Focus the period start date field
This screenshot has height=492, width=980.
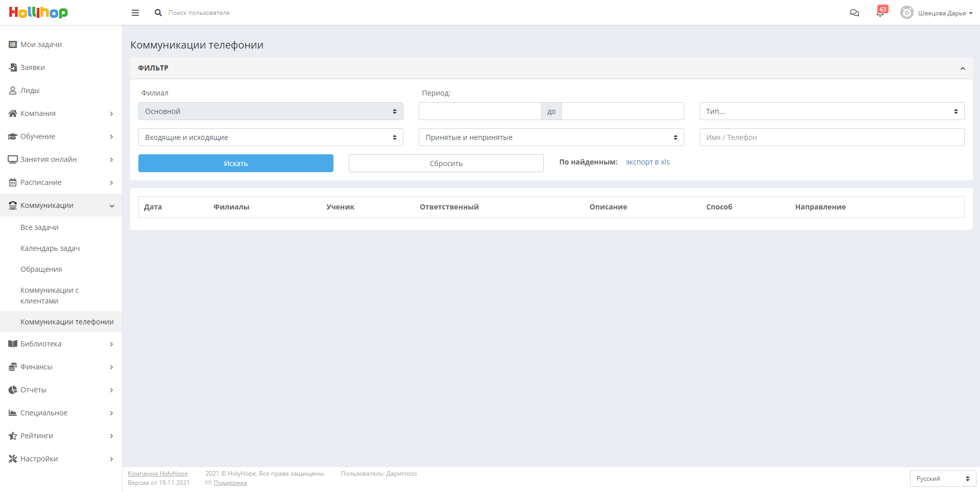(x=480, y=111)
